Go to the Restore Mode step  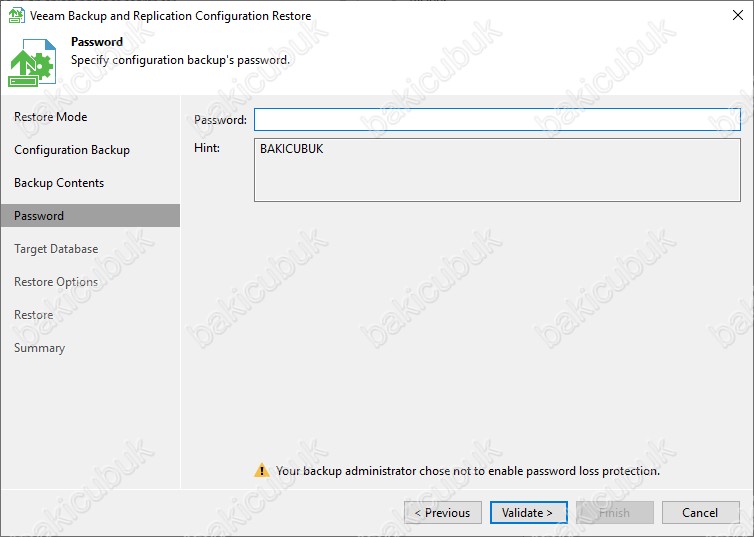coord(50,117)
